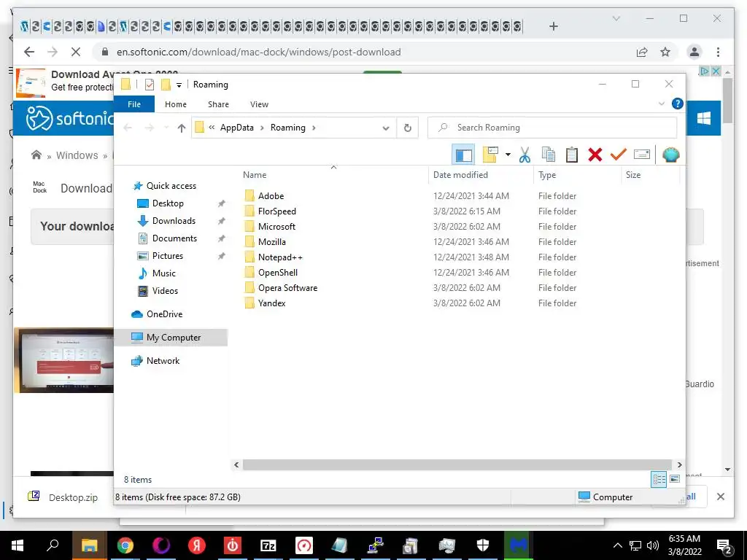Viewport: 747px width, 560px height.
Task: Open dropdown arrow beside folder options icon
Action: (x=508, y=155)
